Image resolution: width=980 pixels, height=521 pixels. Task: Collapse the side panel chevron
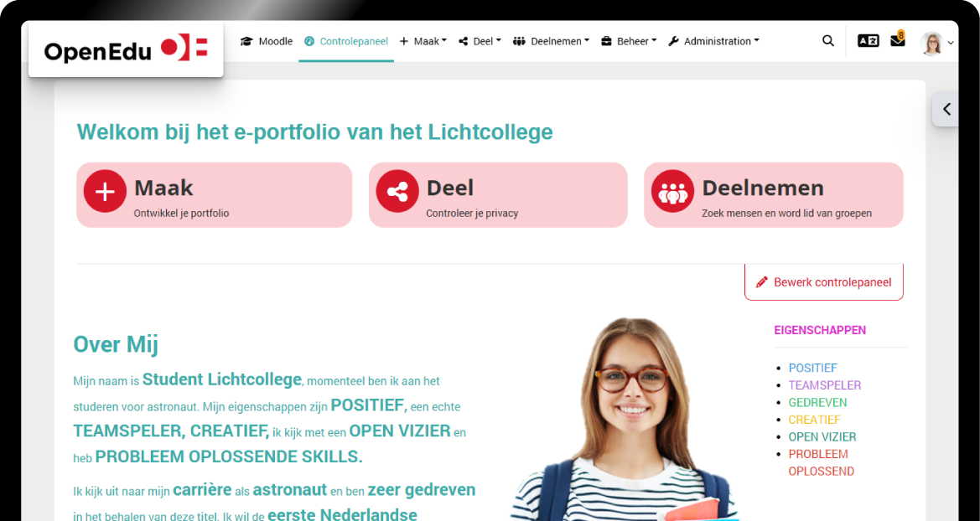coord(946,110)
